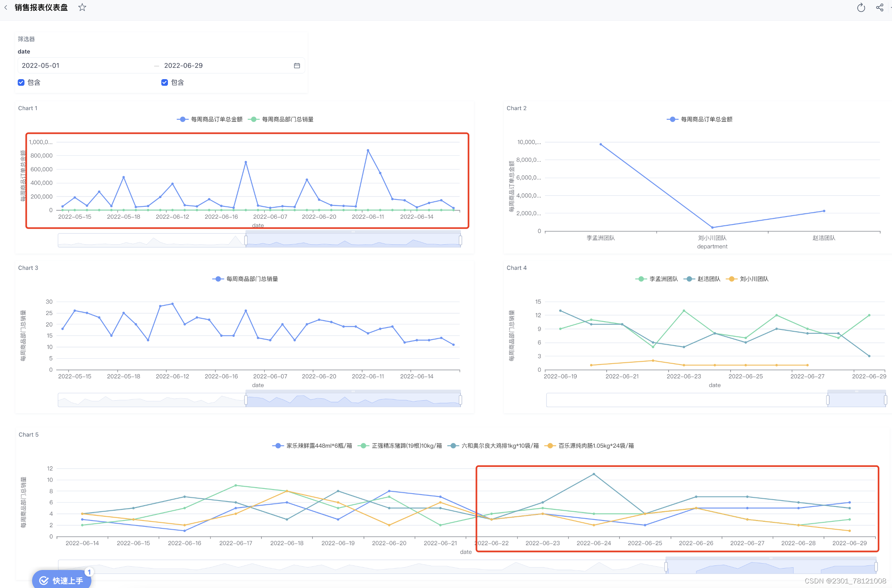
Task: Click the Chart 3 title
Action: tap(28, 268)
